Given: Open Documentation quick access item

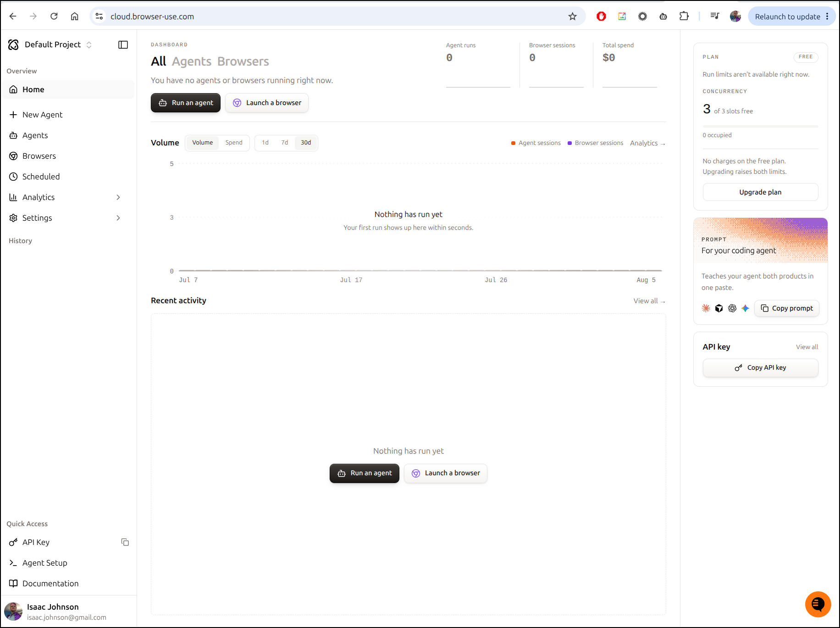Looking at the screenshot, I should tap(69, 584).
